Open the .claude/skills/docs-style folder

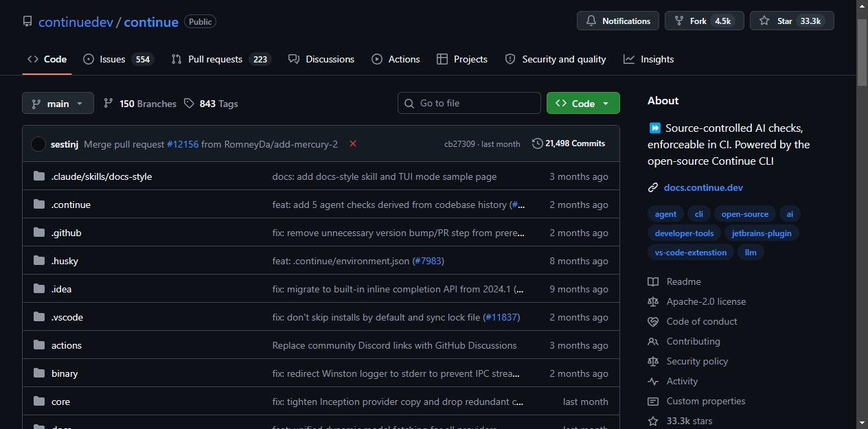coord(102,176)
